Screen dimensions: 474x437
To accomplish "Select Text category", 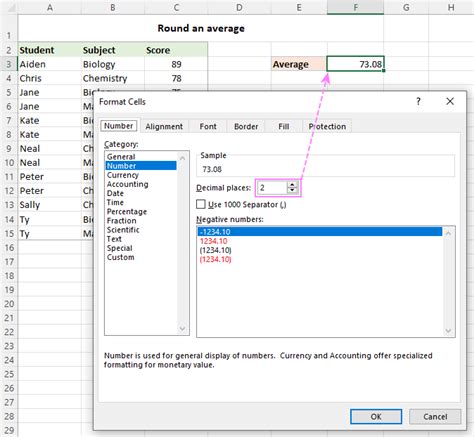I will (141, 239).
